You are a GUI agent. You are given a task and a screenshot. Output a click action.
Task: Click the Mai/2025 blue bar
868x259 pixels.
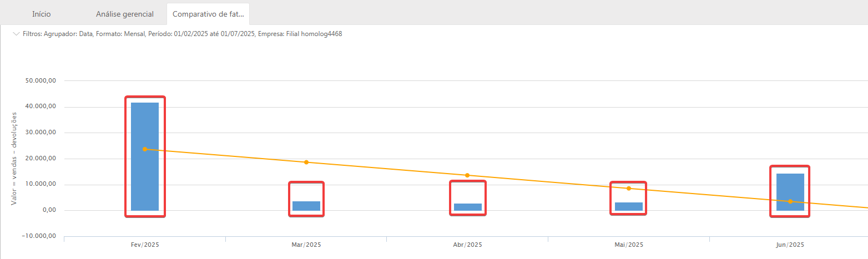point(629,206)
